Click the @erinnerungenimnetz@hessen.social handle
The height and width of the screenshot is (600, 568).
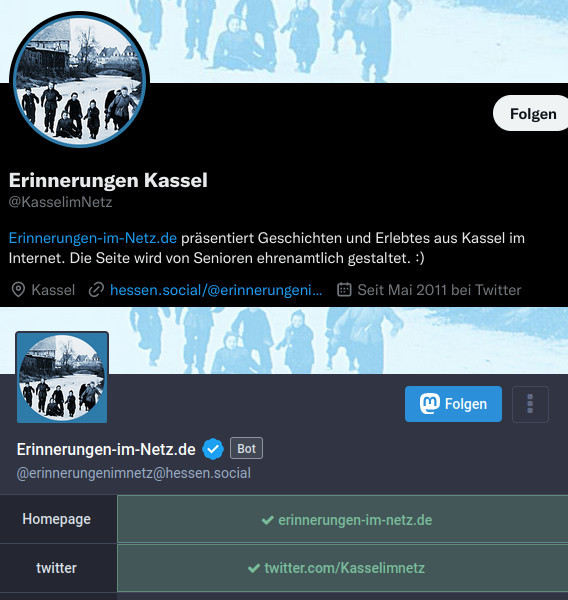[134, 473]
